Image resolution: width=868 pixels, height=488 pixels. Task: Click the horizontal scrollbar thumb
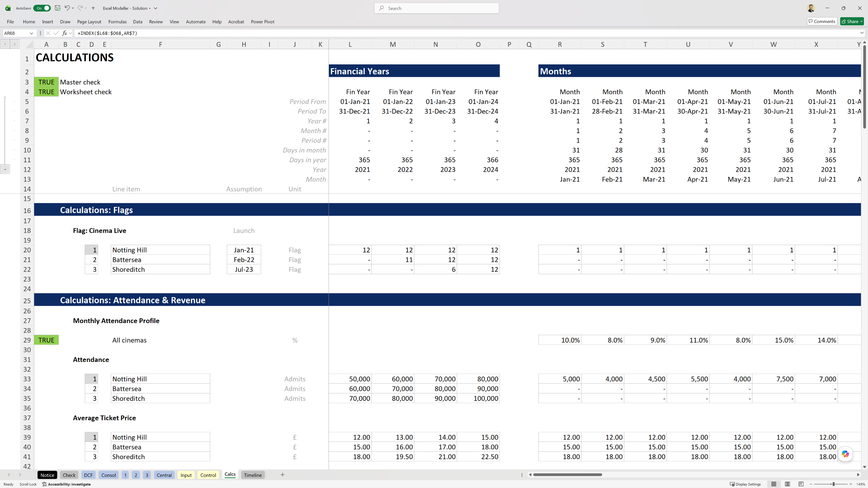coord(568,475)
